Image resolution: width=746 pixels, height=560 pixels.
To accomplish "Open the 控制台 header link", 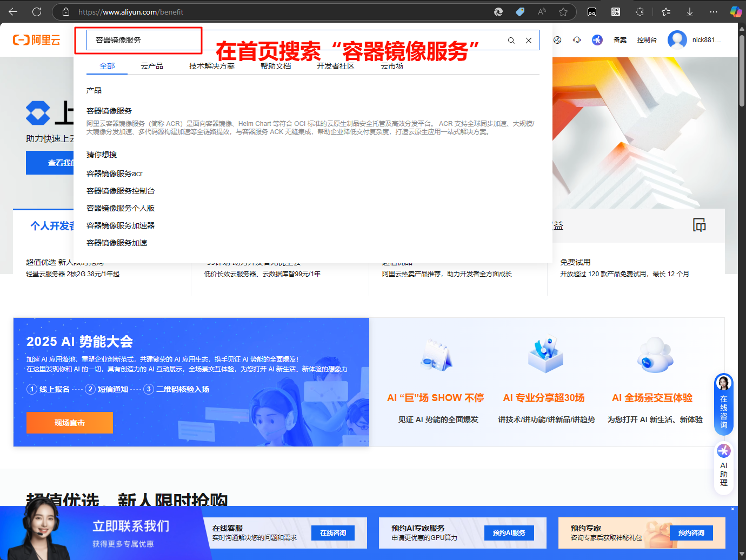I will [x=647, y=40].
